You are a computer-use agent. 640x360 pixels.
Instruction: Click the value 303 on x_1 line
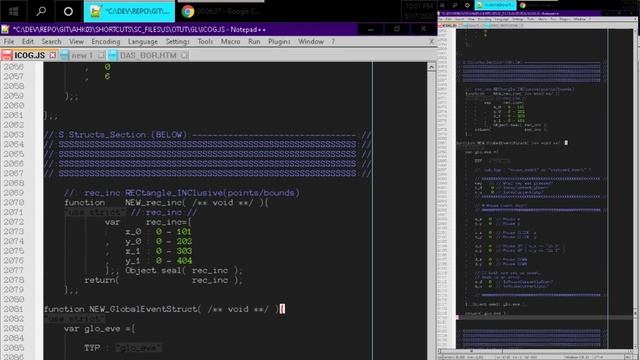(x=184, y=251)
